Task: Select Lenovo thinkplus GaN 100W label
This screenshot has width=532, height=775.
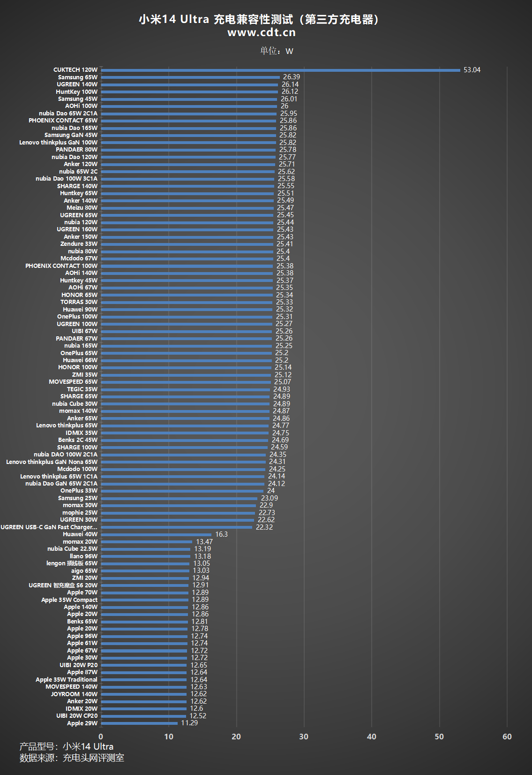Action: click(59, 143)
